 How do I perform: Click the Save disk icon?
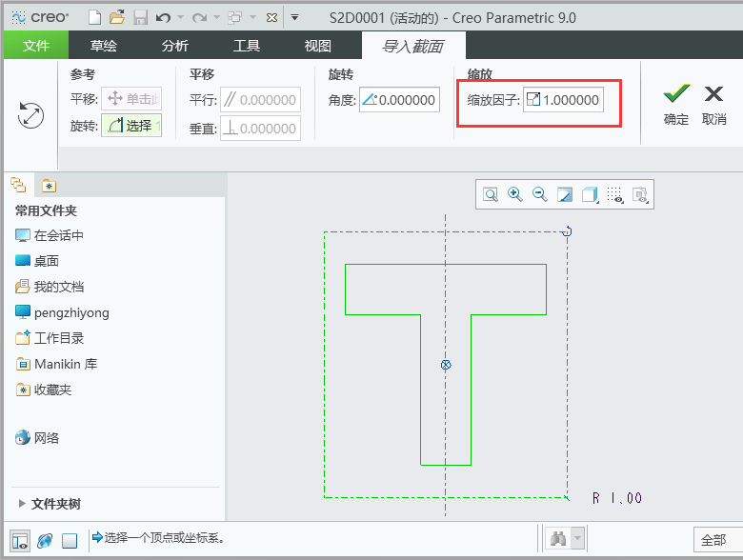click(140, 18)
